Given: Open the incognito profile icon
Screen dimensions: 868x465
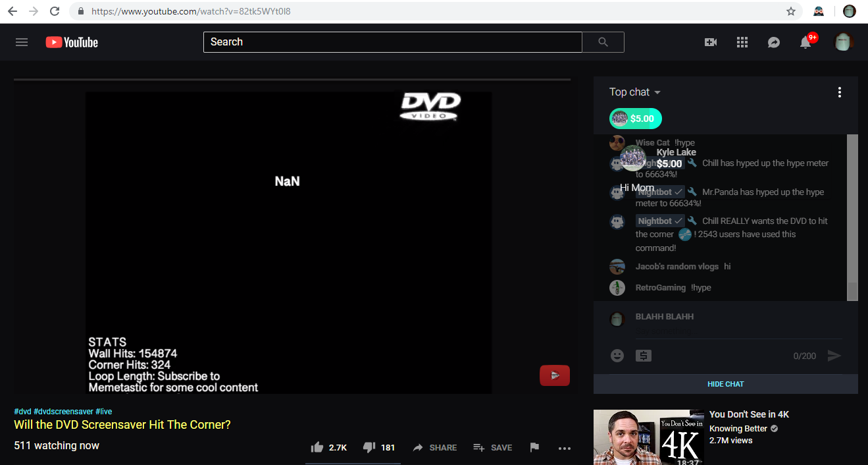Looking at the screenshot, I should click(819, 11).
